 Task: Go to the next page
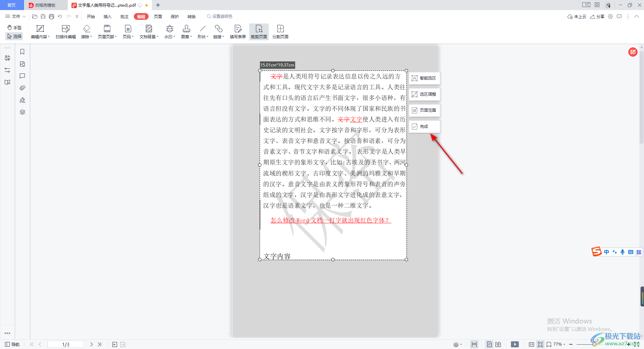pyautogui.click(x=91, y=344)
